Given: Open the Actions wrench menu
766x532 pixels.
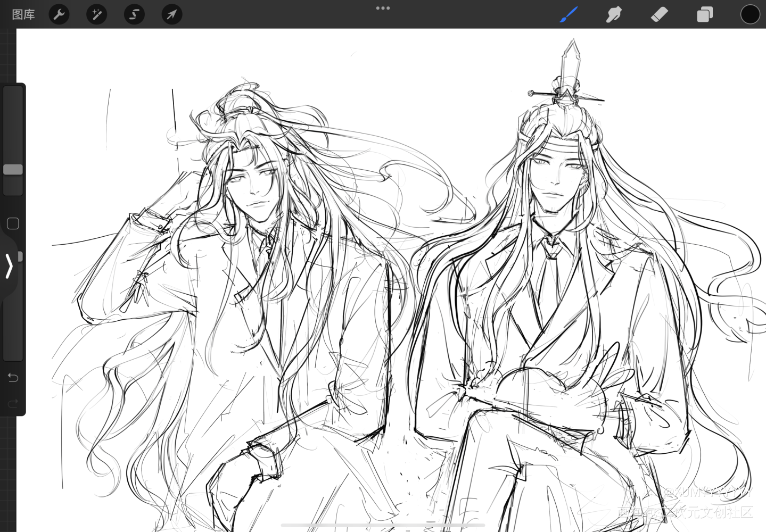Looking at the screenshot, I should [x=59, y=14].
